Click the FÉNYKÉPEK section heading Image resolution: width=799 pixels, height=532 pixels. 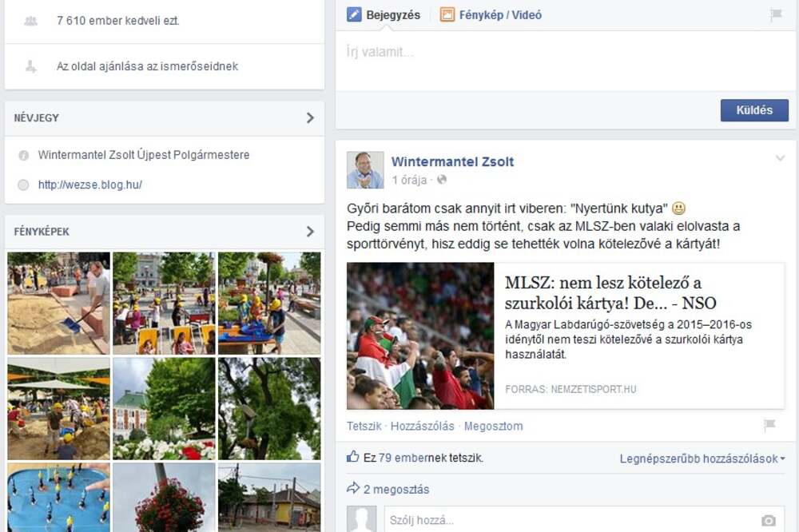coord(42,232)
